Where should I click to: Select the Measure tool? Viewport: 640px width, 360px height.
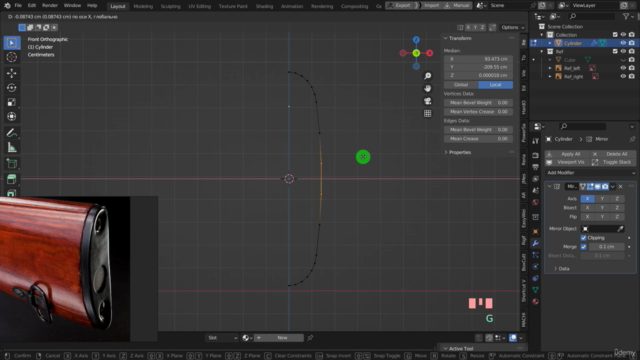[12, 147]
